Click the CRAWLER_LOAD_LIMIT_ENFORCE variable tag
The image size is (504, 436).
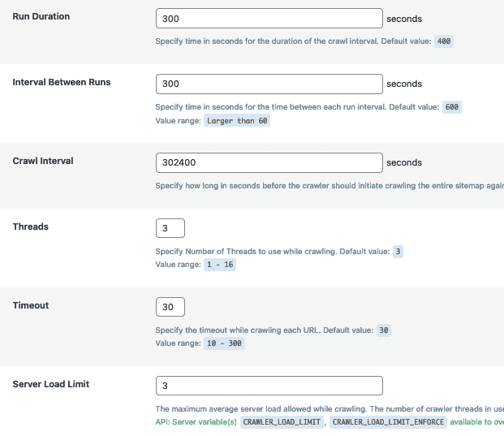389,422
